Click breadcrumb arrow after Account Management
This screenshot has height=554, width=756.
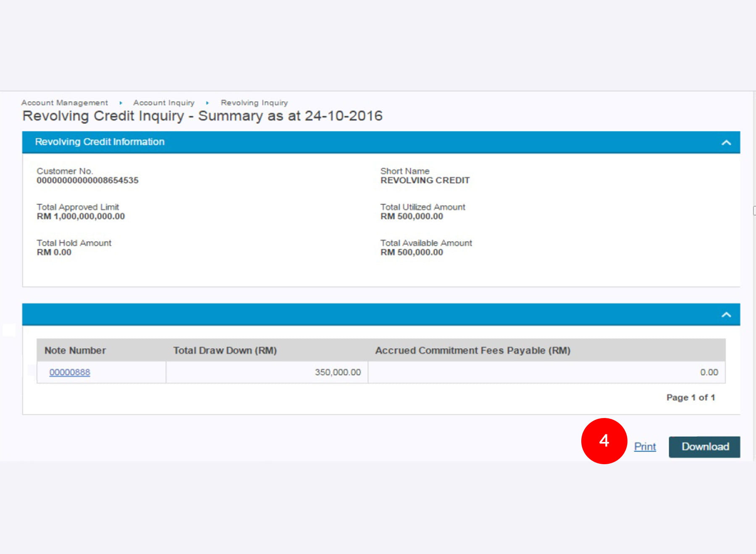coord(121,103)
